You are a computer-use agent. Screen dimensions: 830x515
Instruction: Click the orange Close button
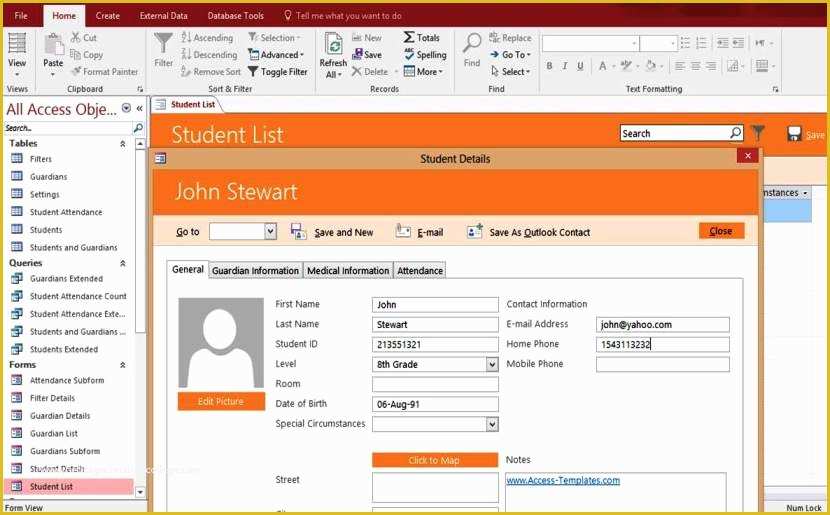tap(721, 231)
